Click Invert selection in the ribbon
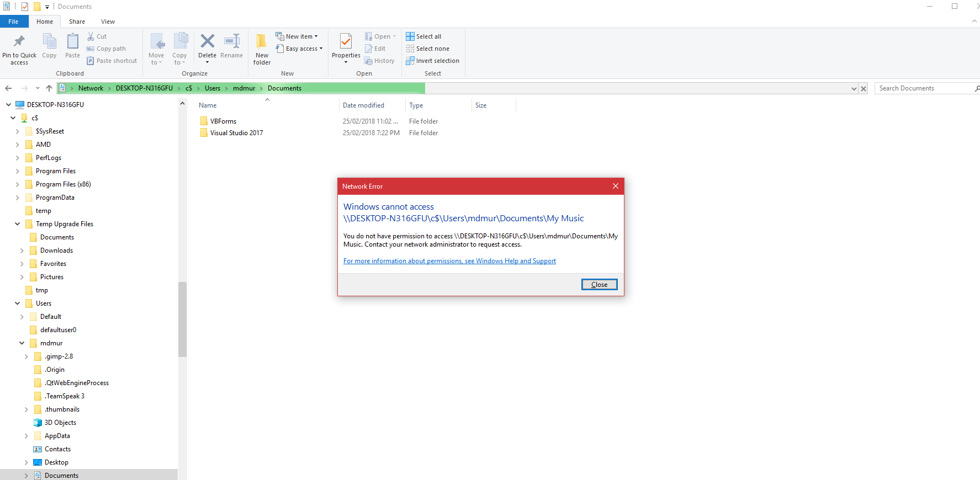980x480 pixels. (433, 61)
